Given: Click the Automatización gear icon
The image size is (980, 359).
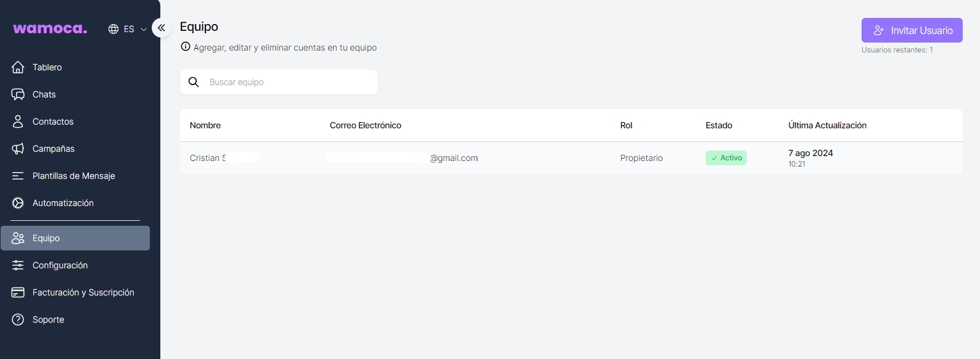Looking at the screenshot, I should pyautogui.click(x=18, y=203).
